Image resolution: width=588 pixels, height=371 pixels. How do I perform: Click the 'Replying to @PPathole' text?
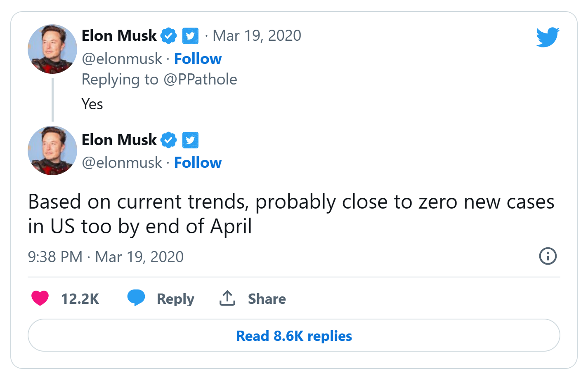click(159, 79)
